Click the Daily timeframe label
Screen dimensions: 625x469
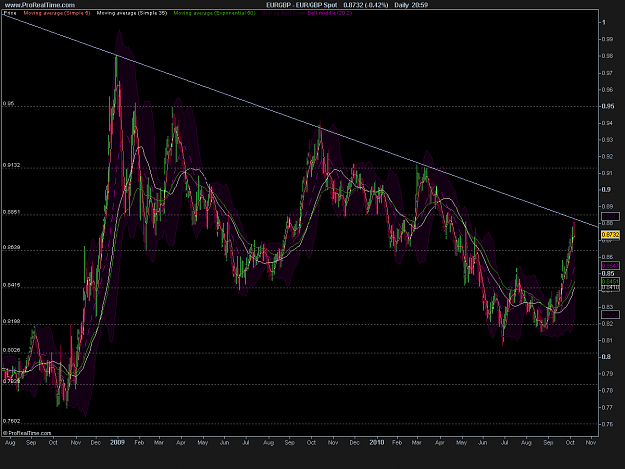point(402,5)
